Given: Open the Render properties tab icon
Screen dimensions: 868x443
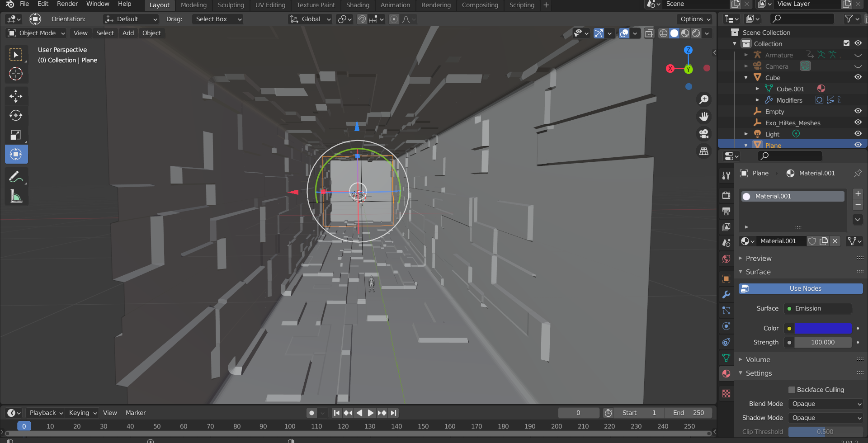Looking at the screenshot, I should tap(726, 195).
